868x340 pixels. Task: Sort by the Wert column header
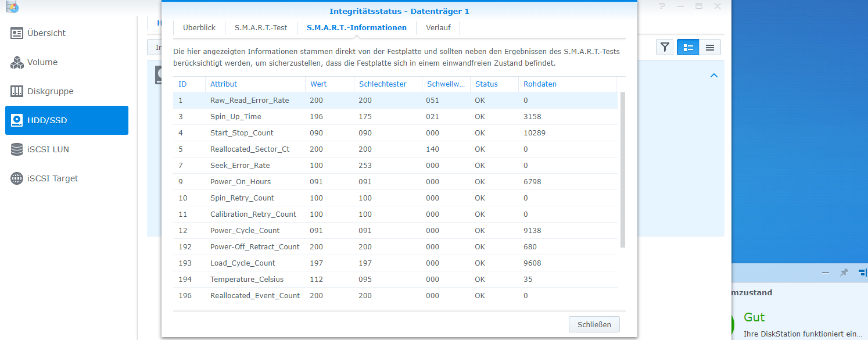pyautogui.click(x=329, y=84)
